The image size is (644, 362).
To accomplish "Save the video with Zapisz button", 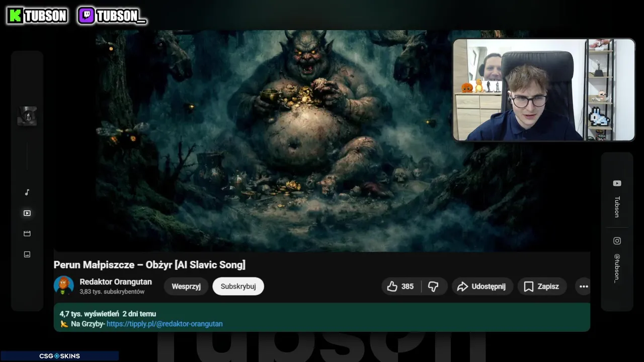I will point(541,287).
